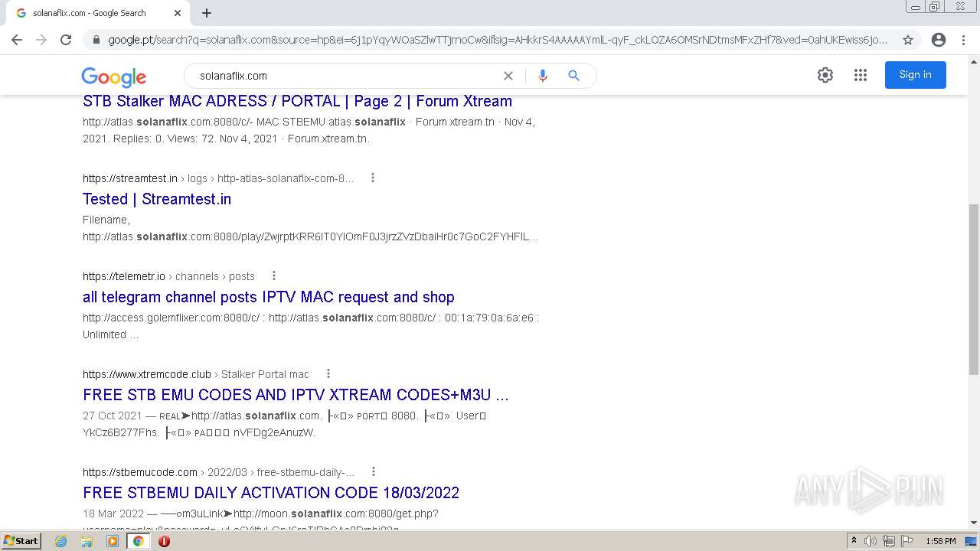Viewport: 980px width, 551px height.
Task: Click the page vertical scrollbar thumb
Action: coord(973,289)
